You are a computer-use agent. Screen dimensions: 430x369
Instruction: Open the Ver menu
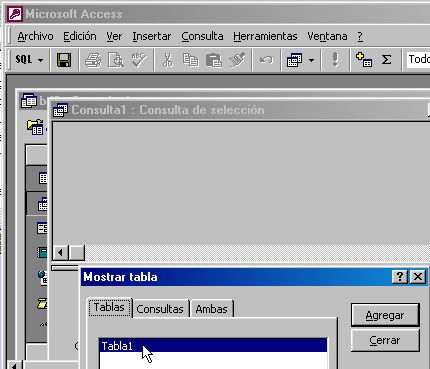click(x=114, y=36)
